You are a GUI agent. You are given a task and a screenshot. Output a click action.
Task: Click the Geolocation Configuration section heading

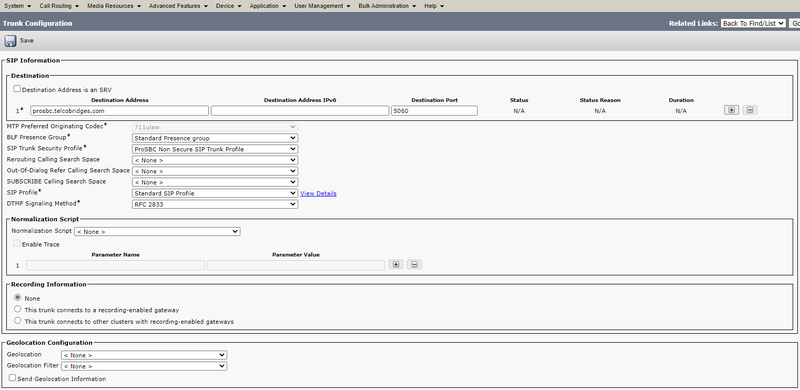[x=49, y=343]
